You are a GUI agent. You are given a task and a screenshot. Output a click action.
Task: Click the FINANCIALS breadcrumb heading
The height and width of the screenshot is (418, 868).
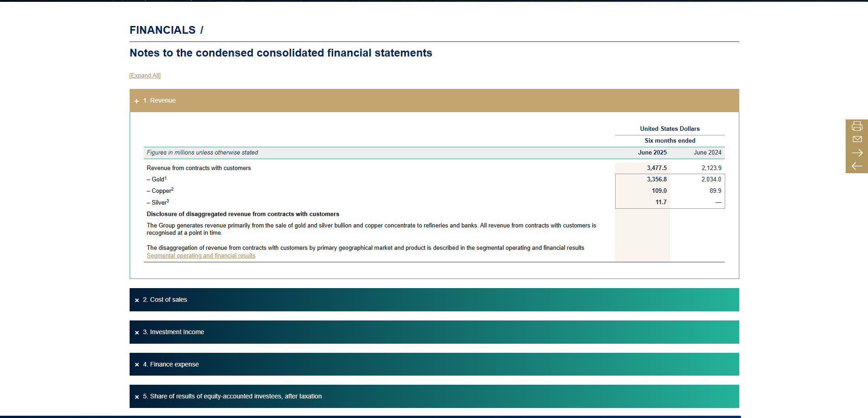click(x=162, y=30)
